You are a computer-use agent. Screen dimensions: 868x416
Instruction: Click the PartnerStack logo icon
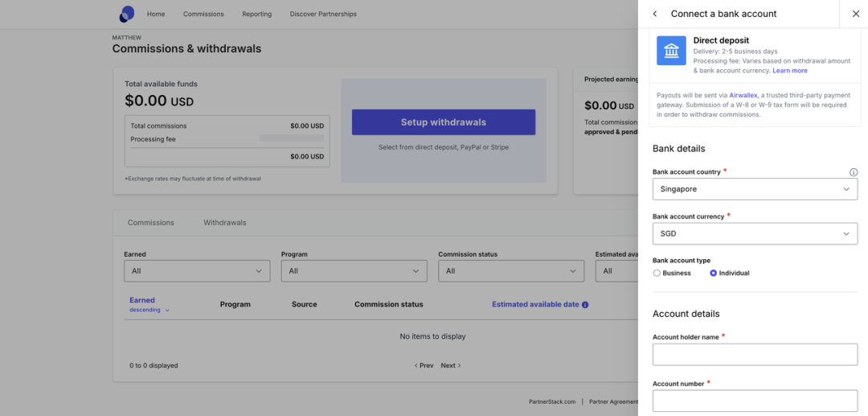[x=127, y=14]
